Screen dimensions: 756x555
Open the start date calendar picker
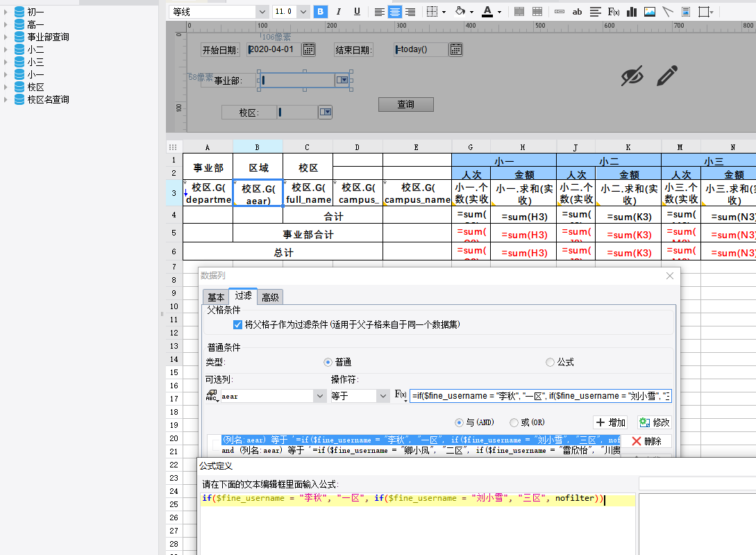coord(308,49)
